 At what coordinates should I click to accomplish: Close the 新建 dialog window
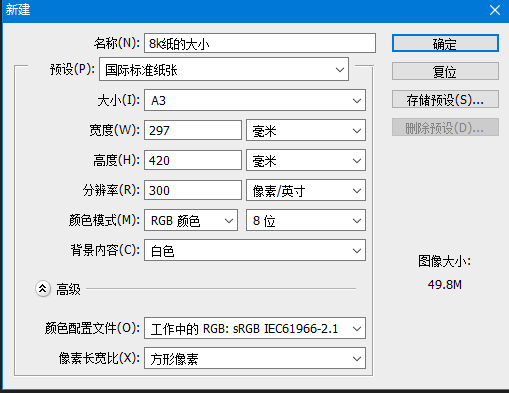coord(495,10)
